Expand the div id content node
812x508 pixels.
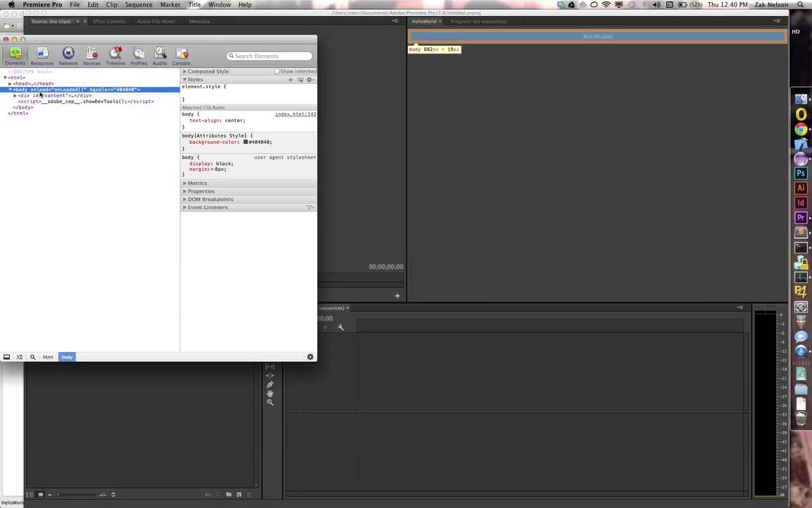click(15, 96)
